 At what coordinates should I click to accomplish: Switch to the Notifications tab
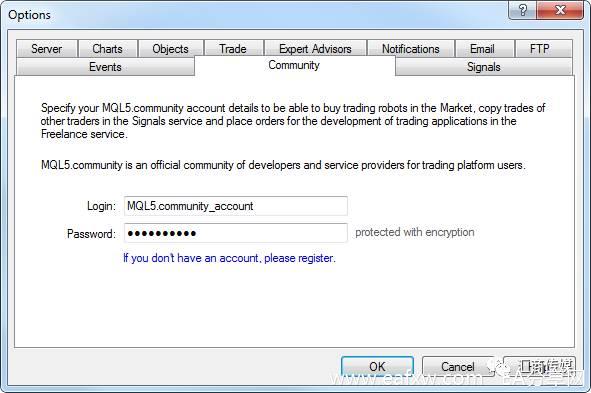[411, 49]
